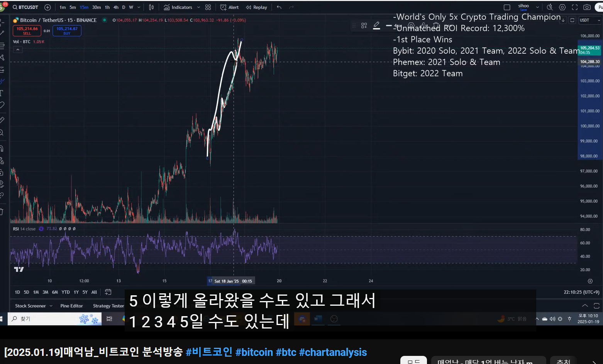The width and height of the screenshot is (603, 364).
Task: Click the RSI 14 close indicator label
Action: (x=24, y=229)
